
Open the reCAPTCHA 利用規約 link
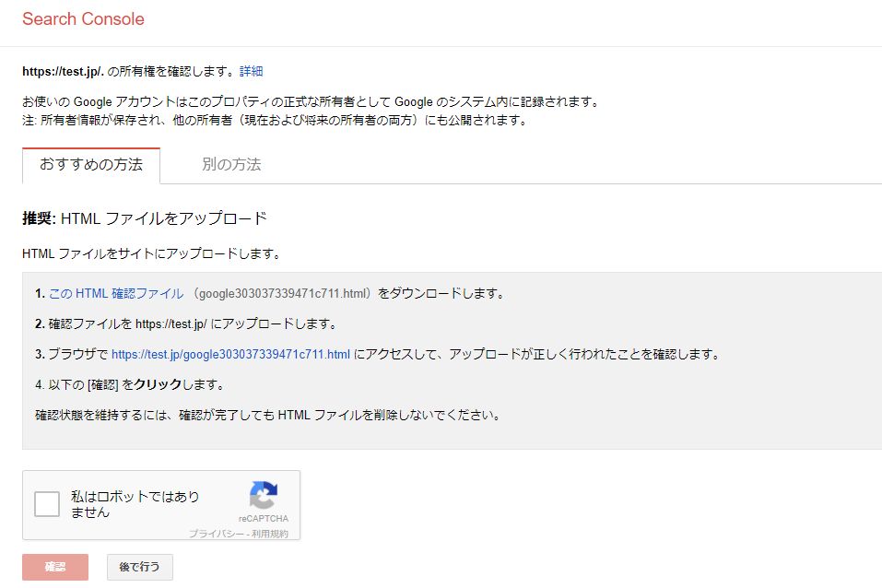coord(270,534)
